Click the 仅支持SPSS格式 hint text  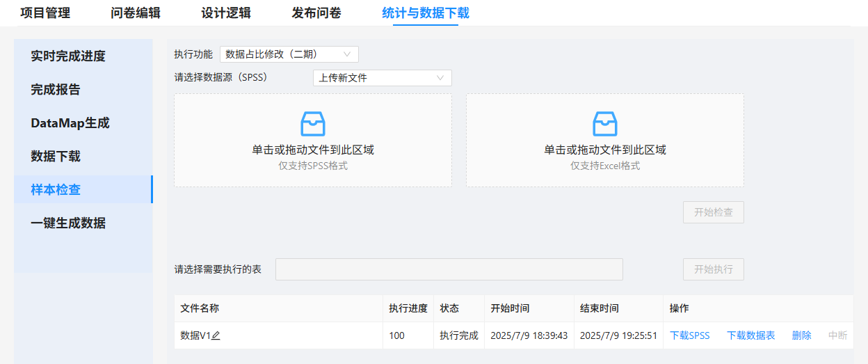(x=313, y=166)
